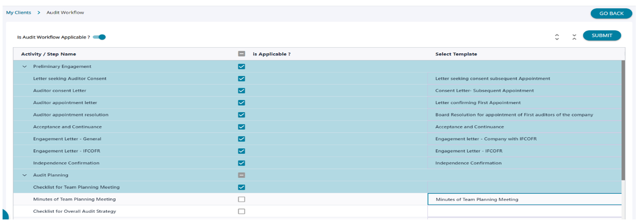This screenshot has height=222, width=644.
Task: Click the expand all rows icon
Action: pos(557,36)
